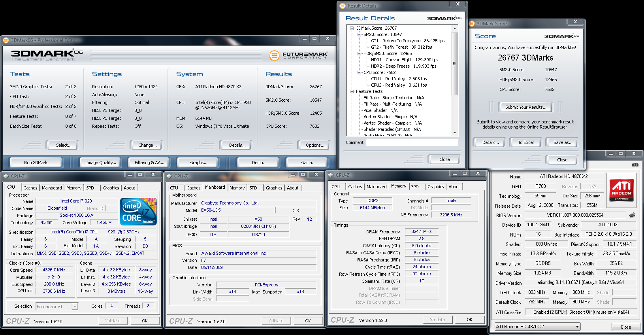Click the CPU-Z icon in the Memory window
This screenshot has height=335, width=644.
(x=331, y=175)
